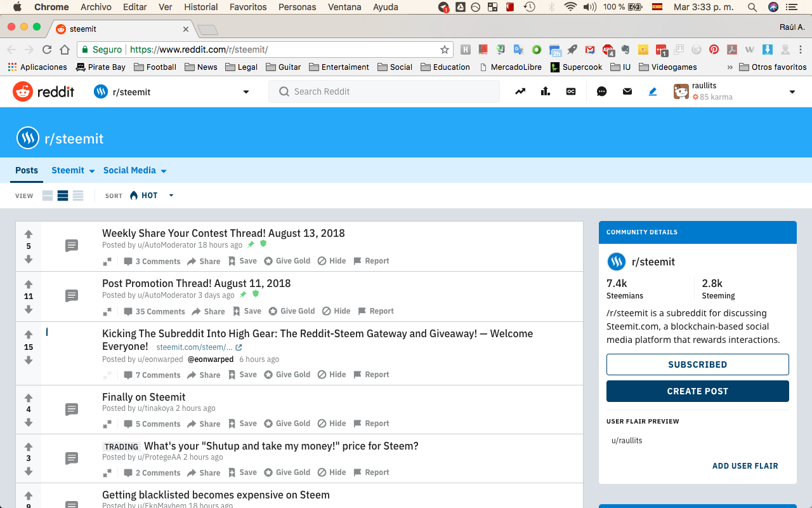The width and height of the screenshot is (812, 508).
Task: Click the r/steemit logo in the blue banner
Action: (28, 138)
